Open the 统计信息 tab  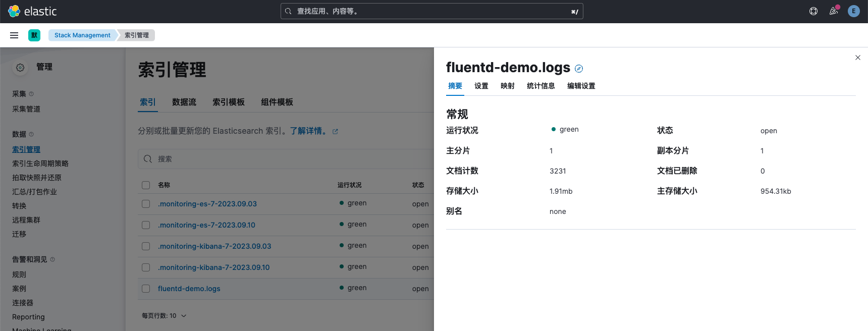coord(541,86)
